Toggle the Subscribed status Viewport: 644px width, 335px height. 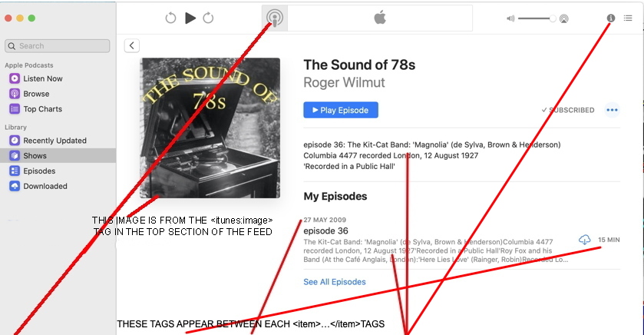(x=567, y=110)
